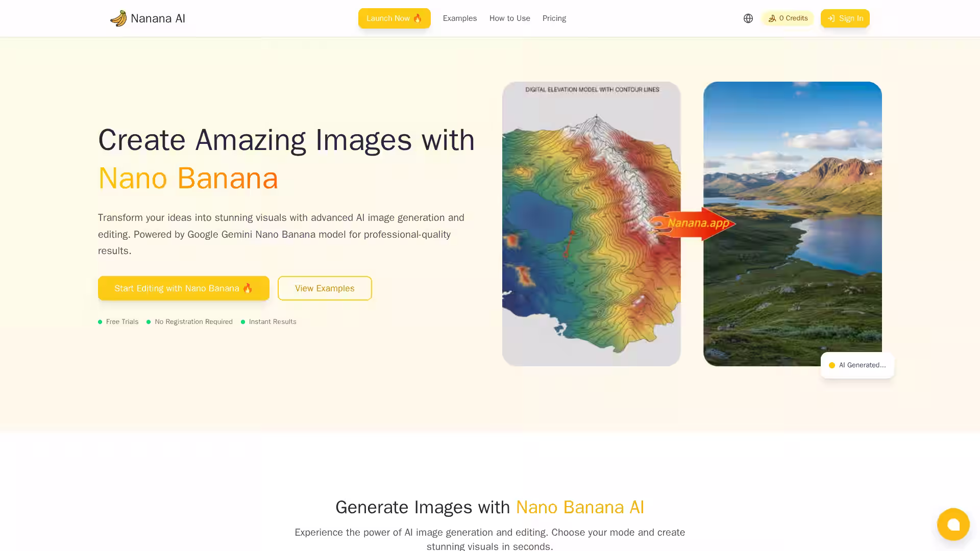Viewport: 980px width, 551px height.
Task: Open the Examples menu item
Action: coord(459,18)
